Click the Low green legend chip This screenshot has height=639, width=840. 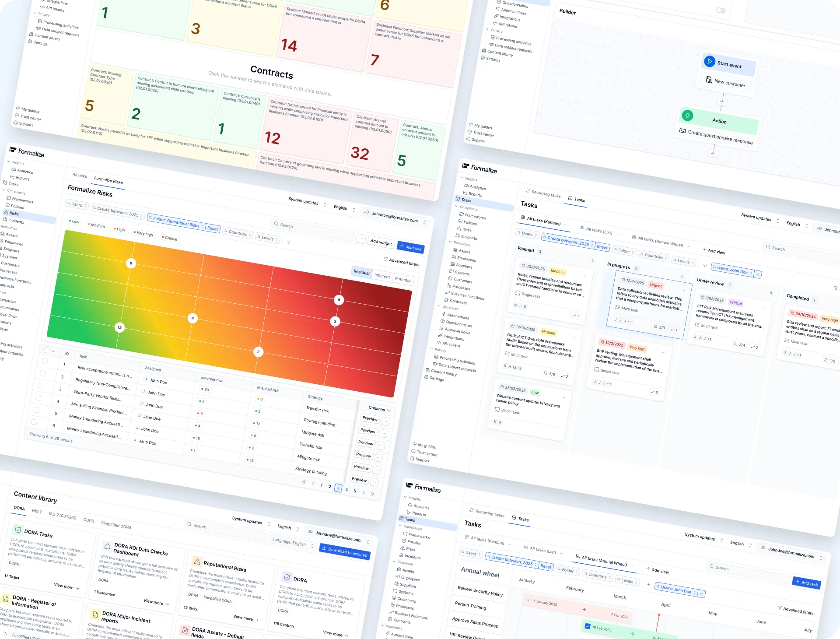(x=74, y=221)
